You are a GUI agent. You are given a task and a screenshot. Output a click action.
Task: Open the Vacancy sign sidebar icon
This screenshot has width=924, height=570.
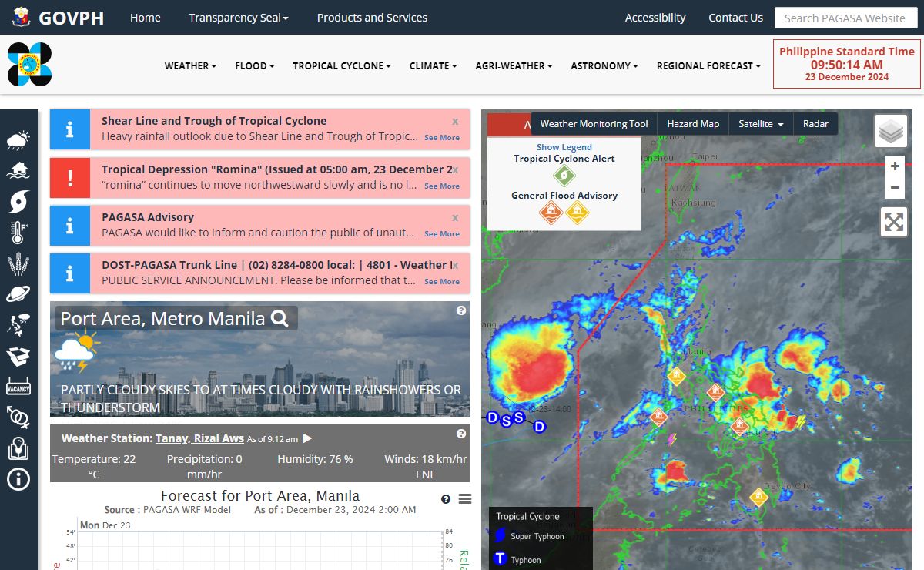point(18,387)
